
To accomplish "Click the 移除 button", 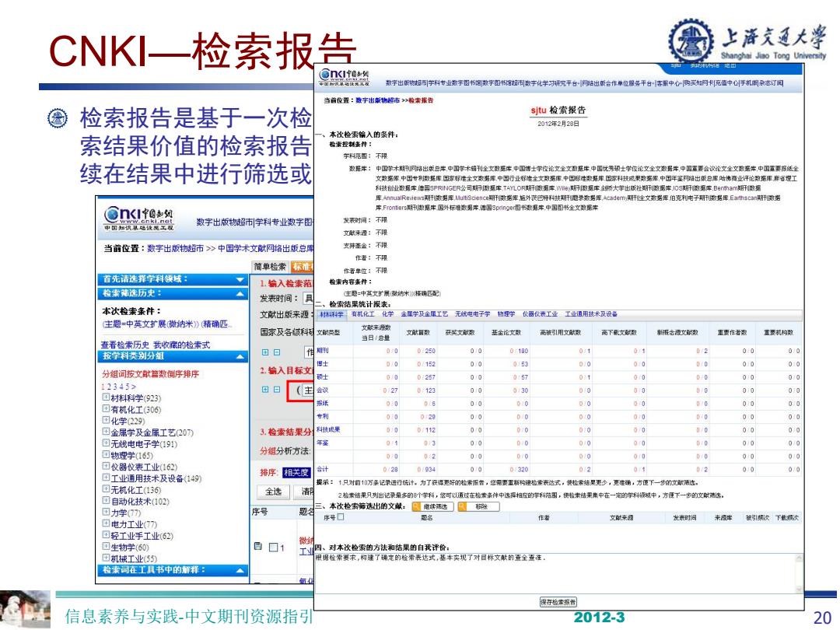I will point(478,506).
